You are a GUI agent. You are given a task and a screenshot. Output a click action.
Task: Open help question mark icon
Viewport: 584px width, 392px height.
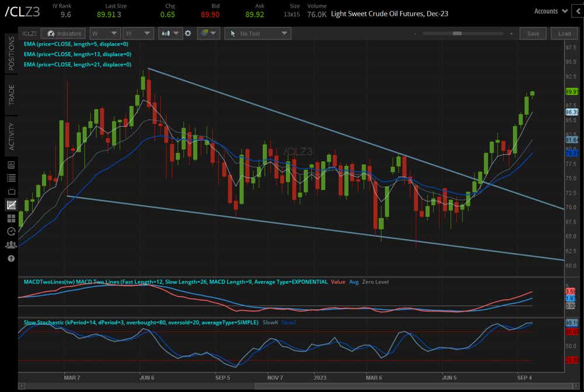(11, 258)
